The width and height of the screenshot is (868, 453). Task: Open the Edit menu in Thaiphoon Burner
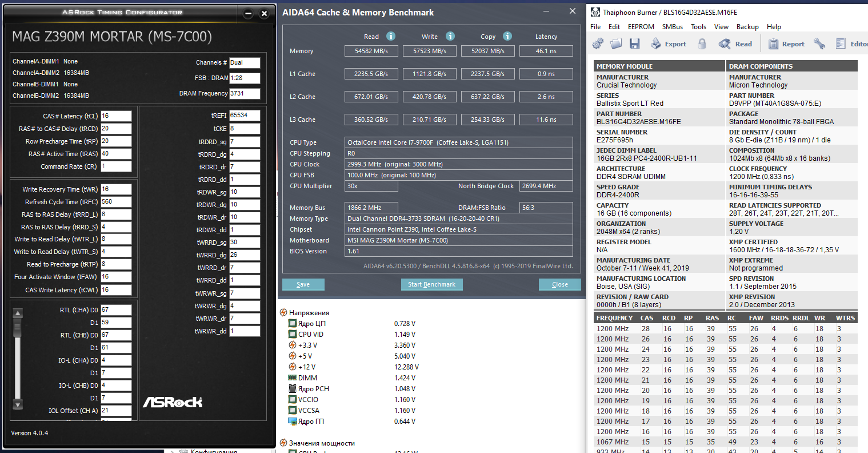614,27
